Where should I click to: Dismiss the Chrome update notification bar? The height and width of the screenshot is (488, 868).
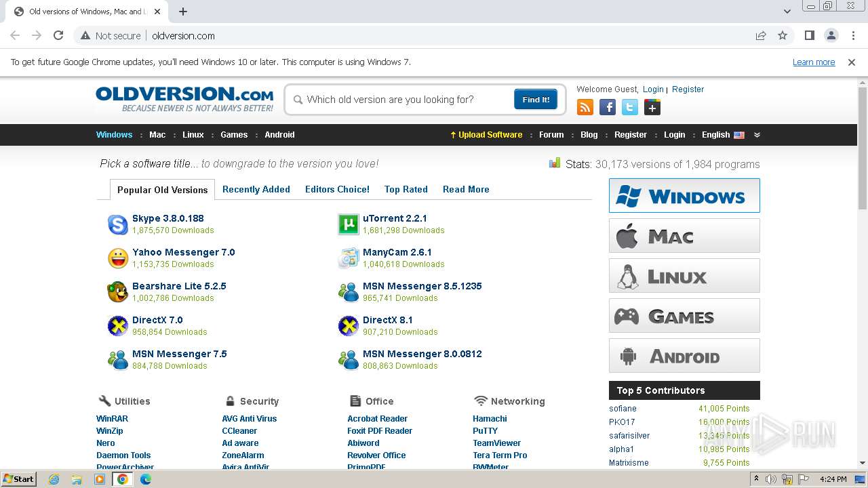(852, 62)
